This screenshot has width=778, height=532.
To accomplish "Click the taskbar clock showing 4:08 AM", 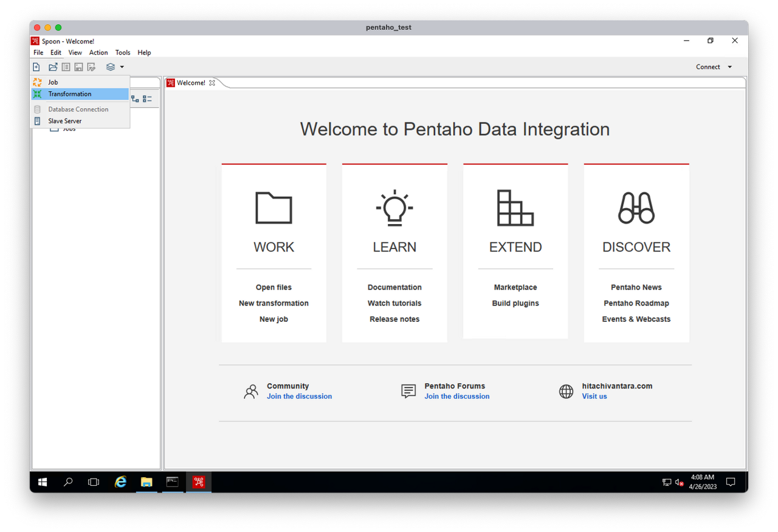I will (703, 482).
